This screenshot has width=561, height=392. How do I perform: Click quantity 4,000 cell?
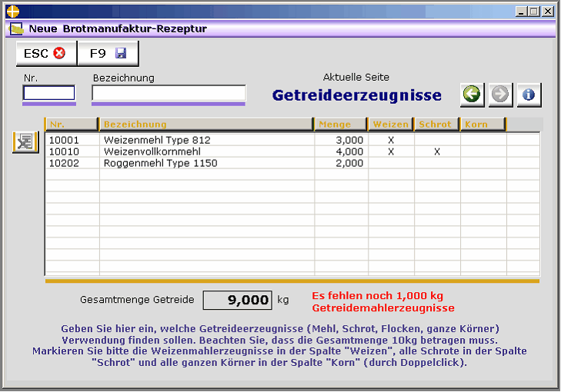coord(342,151)
